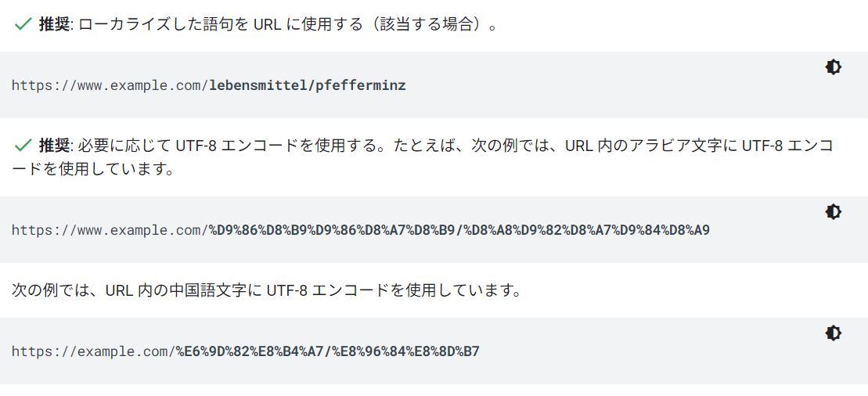
Task: Click %E8%96%84%E8%8D%B7 path segment
Action: (405, 351)
